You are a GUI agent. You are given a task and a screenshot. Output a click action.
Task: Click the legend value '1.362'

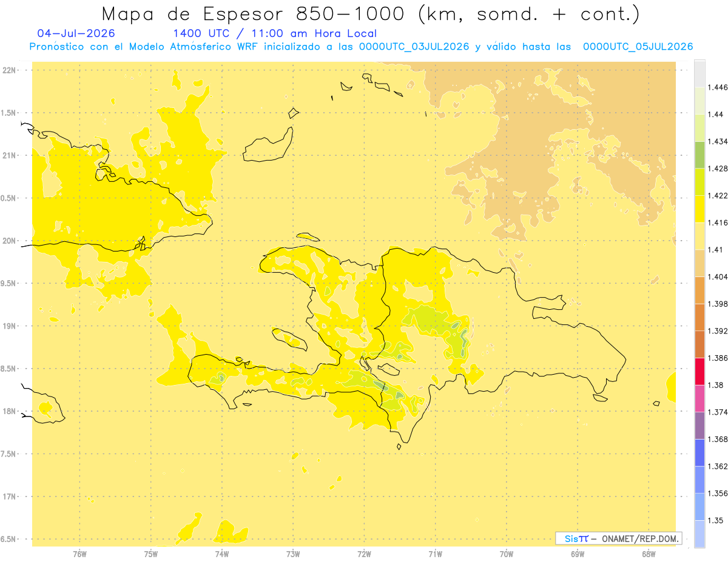click(718, 466)
